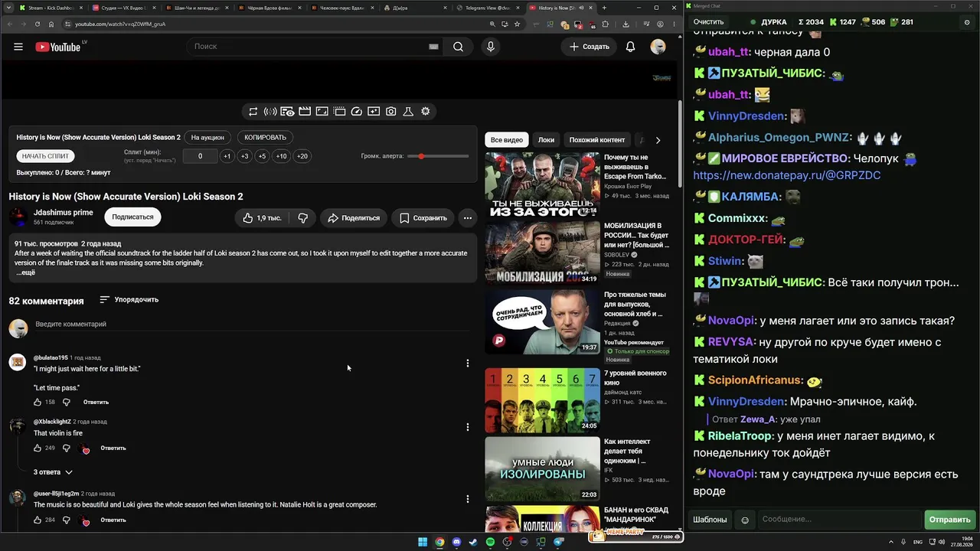Expand description with '...ещё'

(x=25, y=272)
